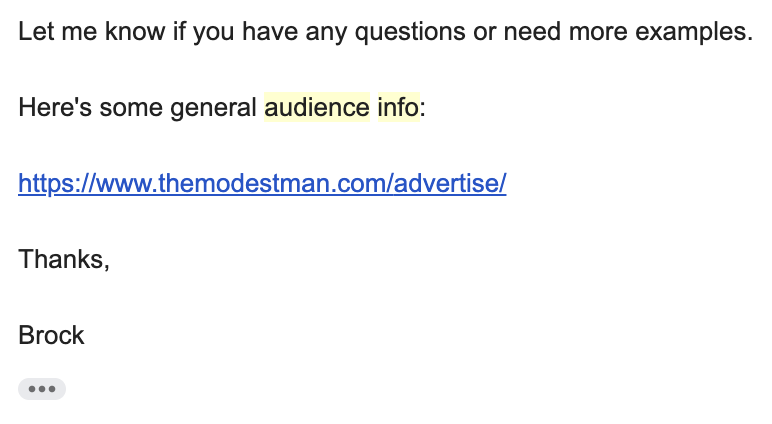Screen dimensions: 772x424
Task: Click the "Thanks," closing line
Action: click(x=64, y=260)
